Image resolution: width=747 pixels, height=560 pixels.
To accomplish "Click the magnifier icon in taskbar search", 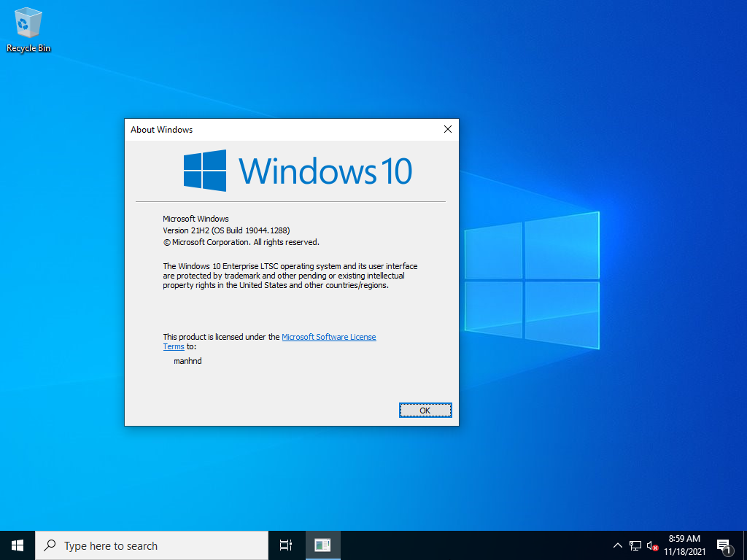I will click(x=50, y=545).
